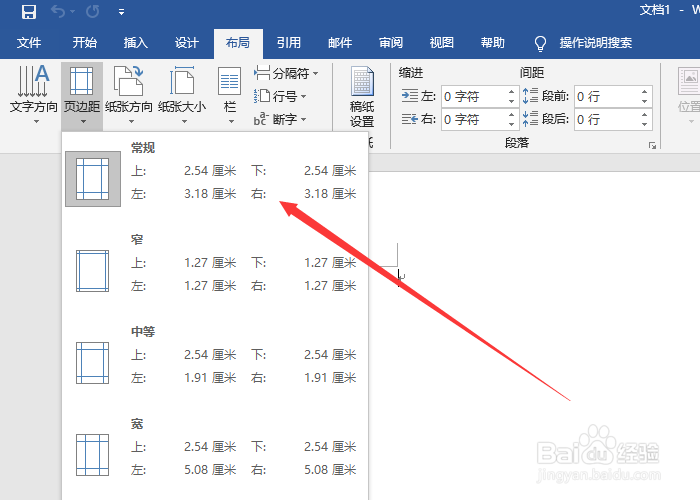The image size is (700, 500).
Task: Click the Save icon in quick access toolbar
Action: click(x=29, y=12)
